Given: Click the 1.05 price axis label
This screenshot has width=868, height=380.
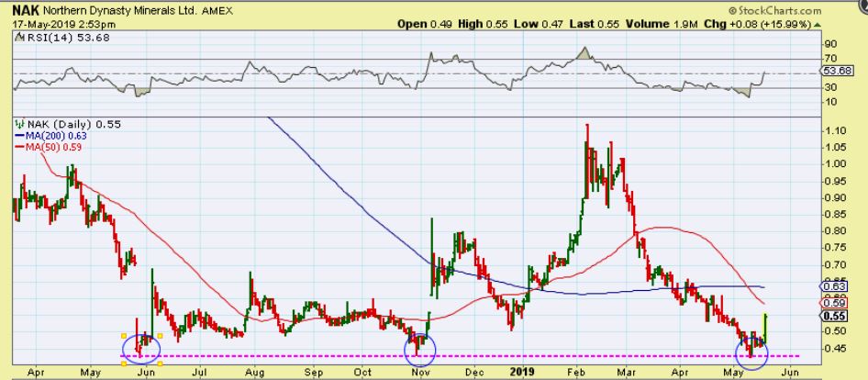Looking at the screenshot, I should click(x=835, y=148).
